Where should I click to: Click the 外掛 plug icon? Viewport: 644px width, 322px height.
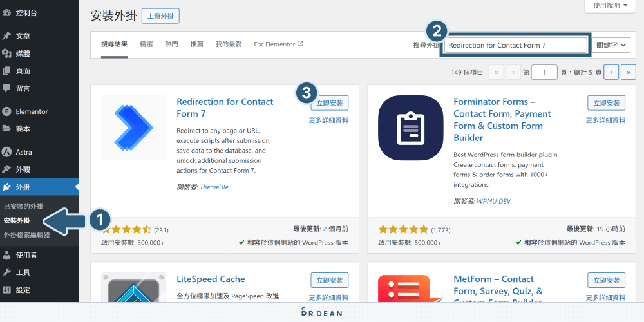click(x=6, y=187)
